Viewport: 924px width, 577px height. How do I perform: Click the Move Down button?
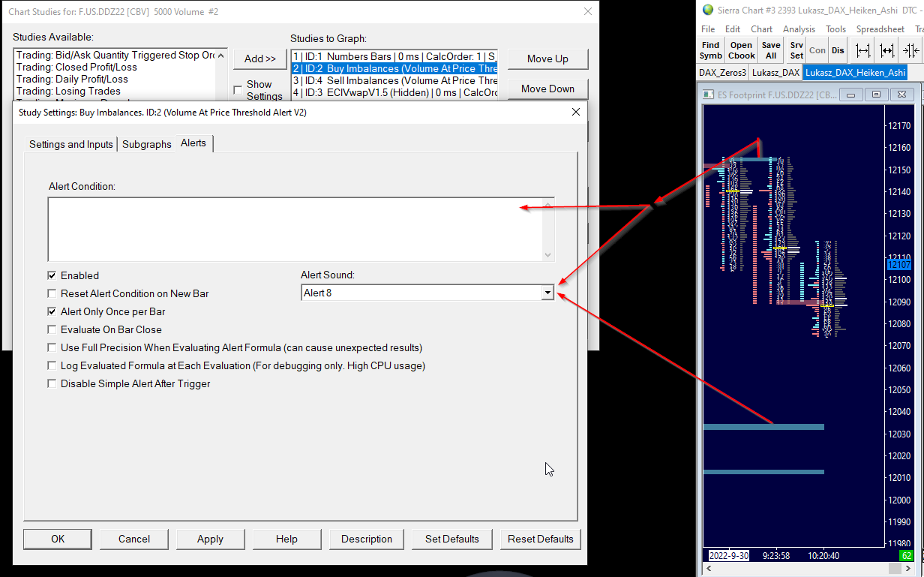(x=547, y=89)
